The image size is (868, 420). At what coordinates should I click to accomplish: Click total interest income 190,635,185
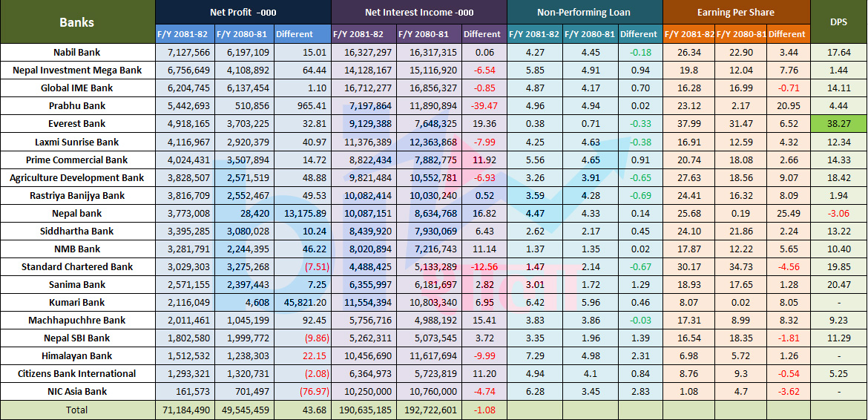(x=366, y=410)
